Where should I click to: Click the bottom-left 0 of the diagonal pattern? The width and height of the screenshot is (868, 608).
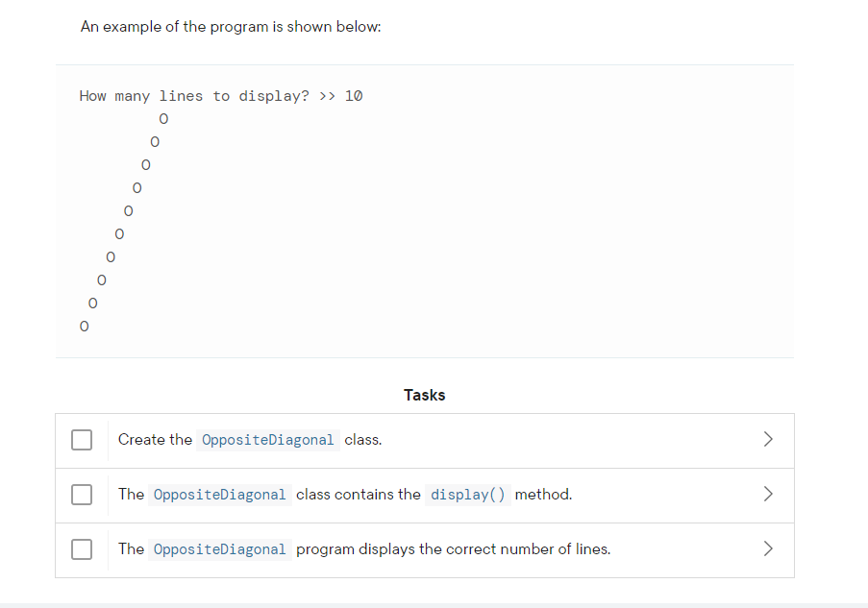(84, 326)
